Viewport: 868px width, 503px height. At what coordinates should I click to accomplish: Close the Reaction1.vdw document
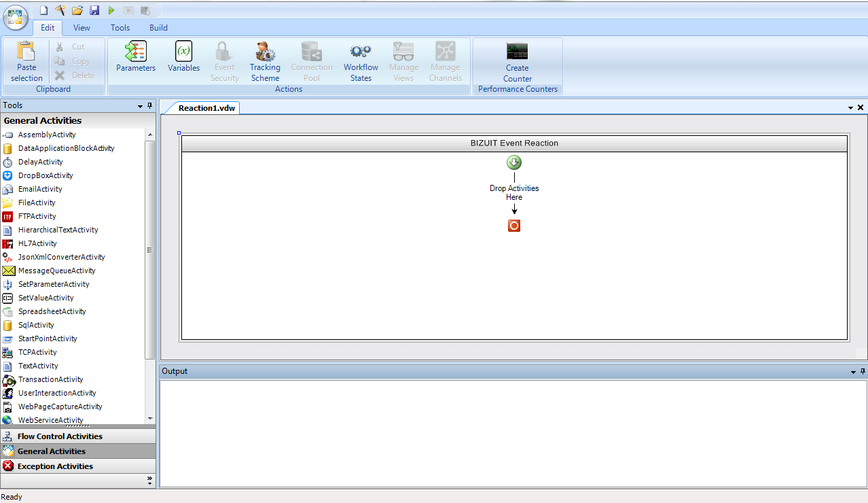861,107
